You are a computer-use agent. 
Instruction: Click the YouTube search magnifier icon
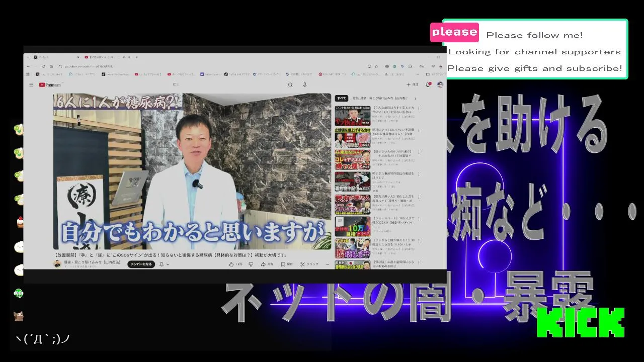(290, 85)
